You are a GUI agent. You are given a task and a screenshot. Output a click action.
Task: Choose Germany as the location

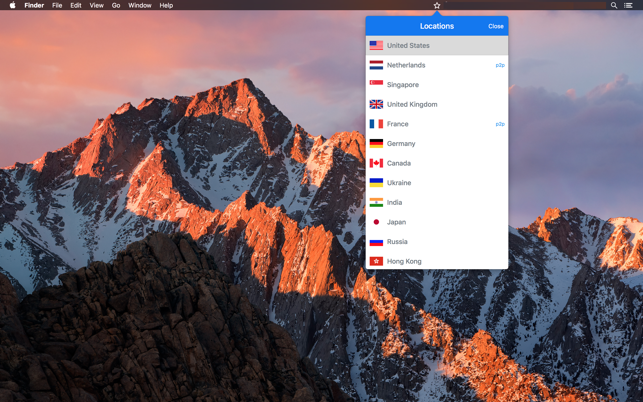click(x=401, y=144)
